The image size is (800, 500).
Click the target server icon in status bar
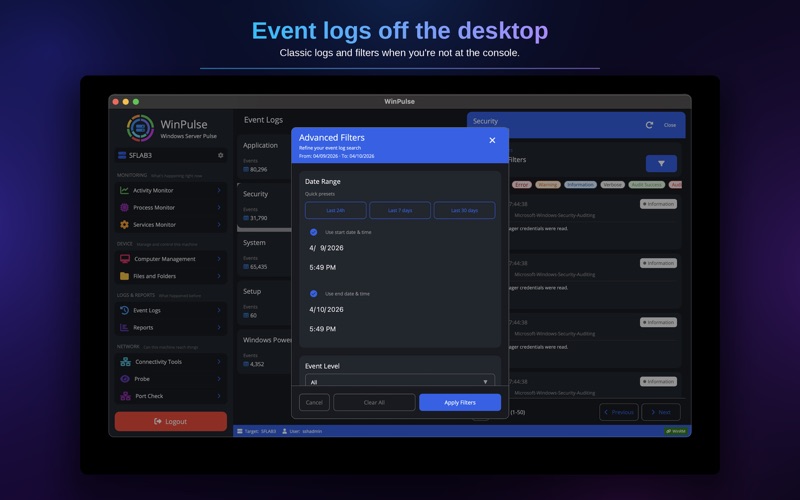240,431
